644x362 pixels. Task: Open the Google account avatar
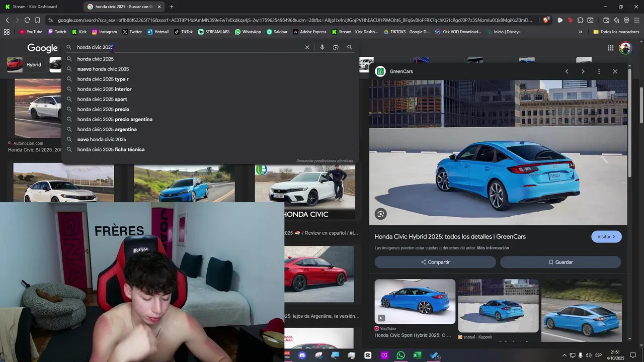(x=625, y=48)
